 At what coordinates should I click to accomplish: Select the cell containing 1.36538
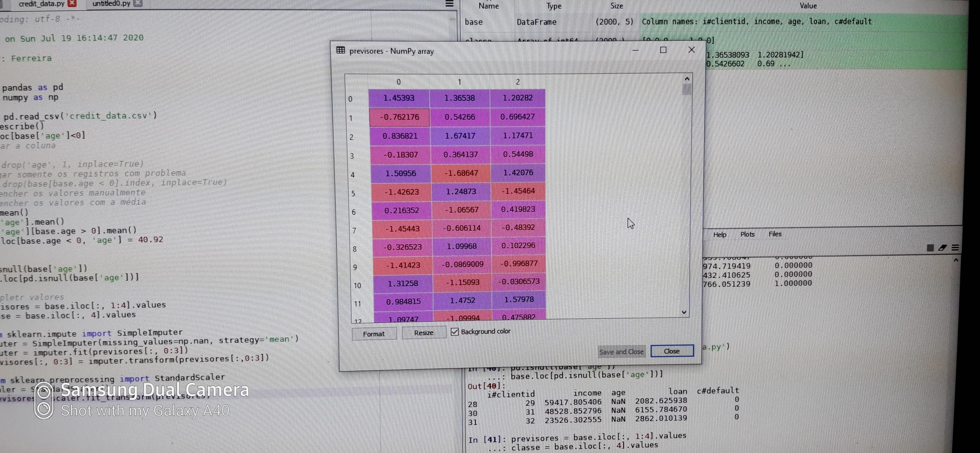[x=460, y=98]
